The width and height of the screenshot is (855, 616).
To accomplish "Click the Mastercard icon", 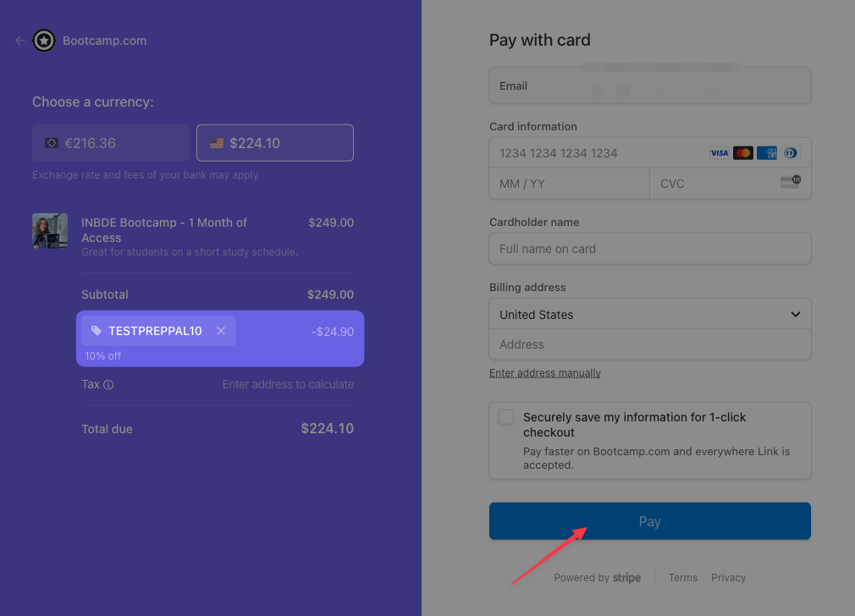I will [x=743, y=153].
